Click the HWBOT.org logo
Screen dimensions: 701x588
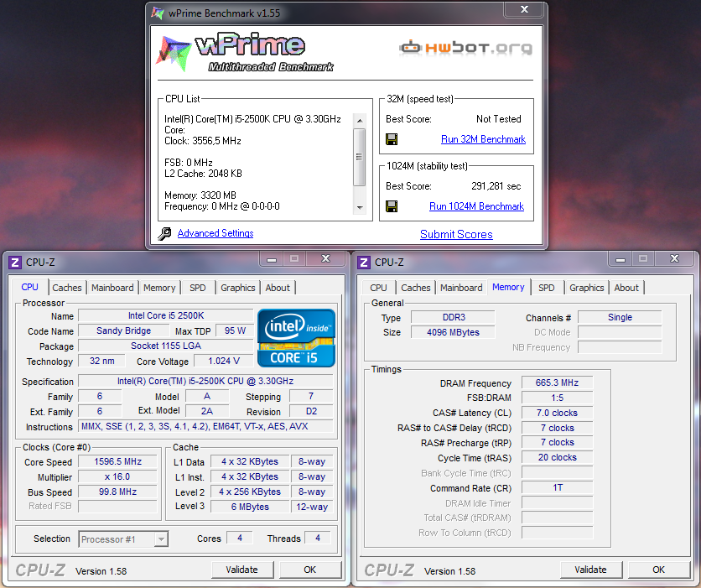pyautogui.click(x=465, y=48)
